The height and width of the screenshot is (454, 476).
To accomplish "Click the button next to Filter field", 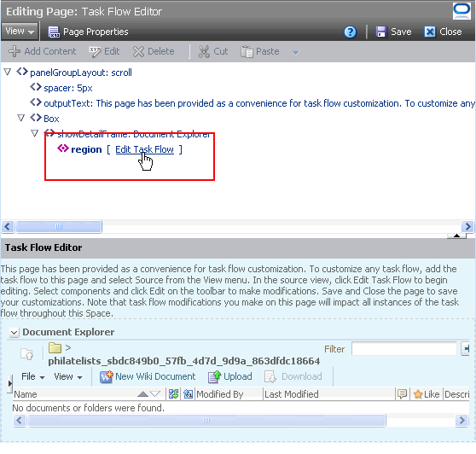I will click(466, 349).
